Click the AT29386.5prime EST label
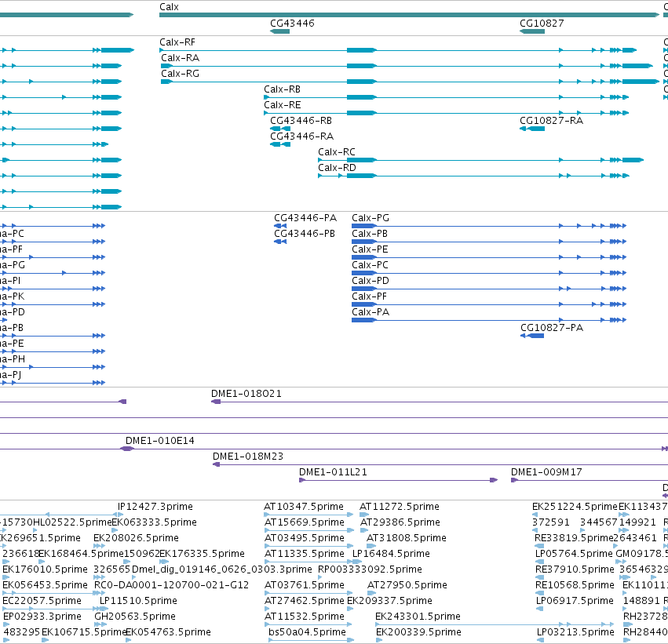The width and height of the screenshot is (668, 644). 400,522
